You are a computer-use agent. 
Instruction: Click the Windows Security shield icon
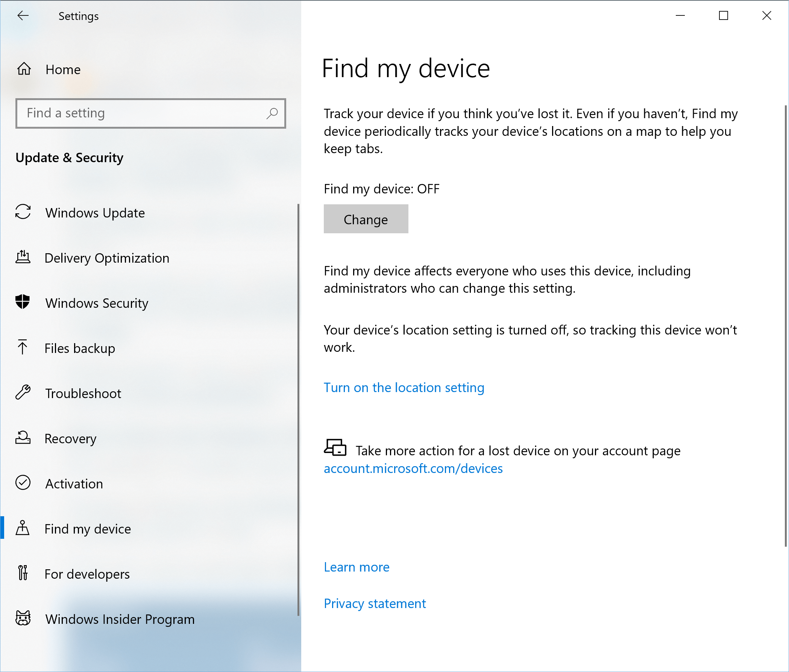click(23, 302)
